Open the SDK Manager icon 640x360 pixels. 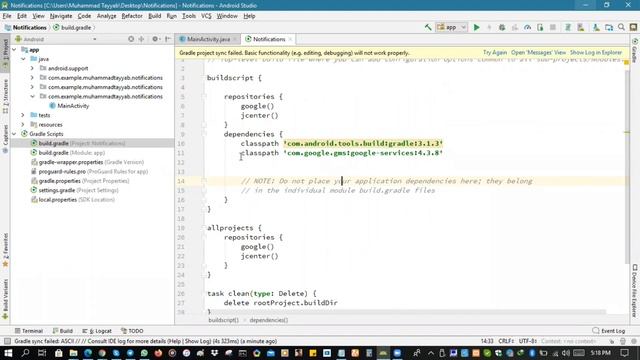coord(596,27)
